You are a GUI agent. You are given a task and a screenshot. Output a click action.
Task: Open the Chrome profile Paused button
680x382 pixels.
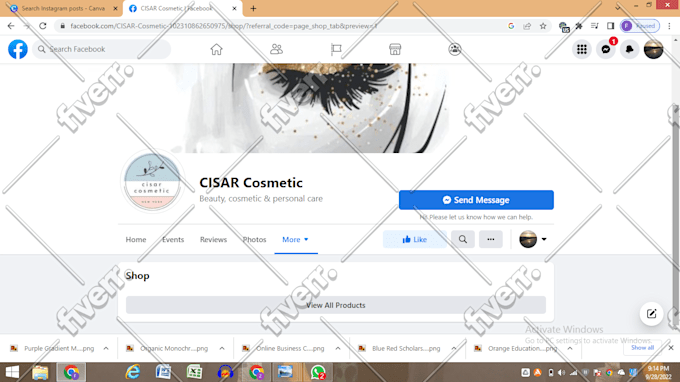[x=640, y=26]
